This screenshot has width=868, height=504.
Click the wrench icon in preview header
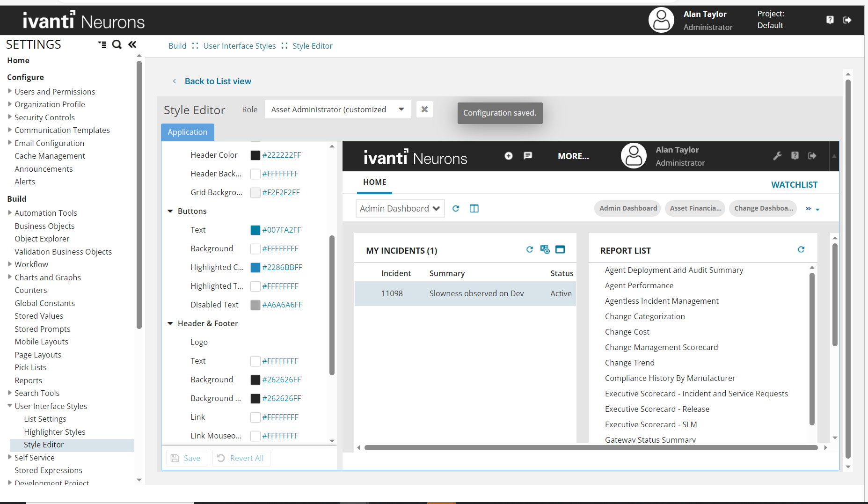tap(777, 156)
